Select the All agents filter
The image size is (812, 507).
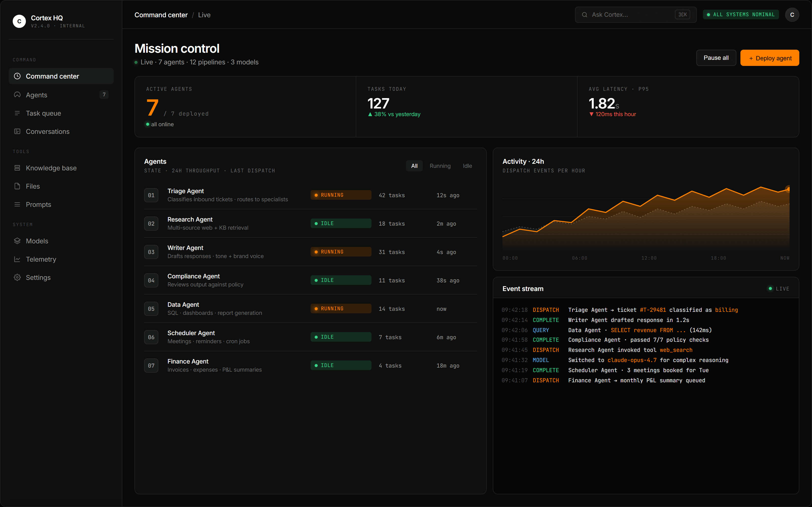[x=414, y=166]
